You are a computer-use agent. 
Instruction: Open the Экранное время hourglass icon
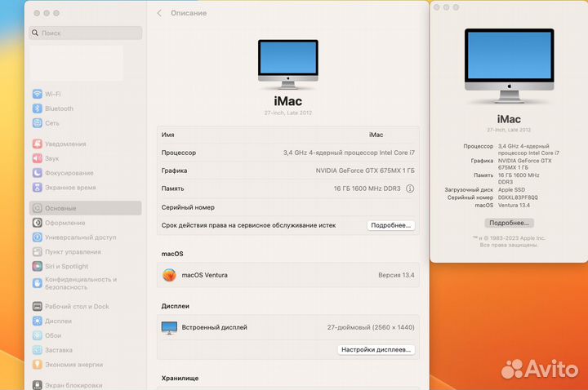coord(37,188)
